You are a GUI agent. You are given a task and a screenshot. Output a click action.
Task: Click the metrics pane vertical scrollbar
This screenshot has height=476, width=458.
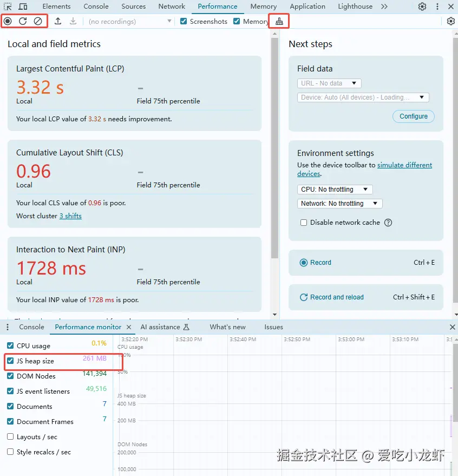[274, 148]
